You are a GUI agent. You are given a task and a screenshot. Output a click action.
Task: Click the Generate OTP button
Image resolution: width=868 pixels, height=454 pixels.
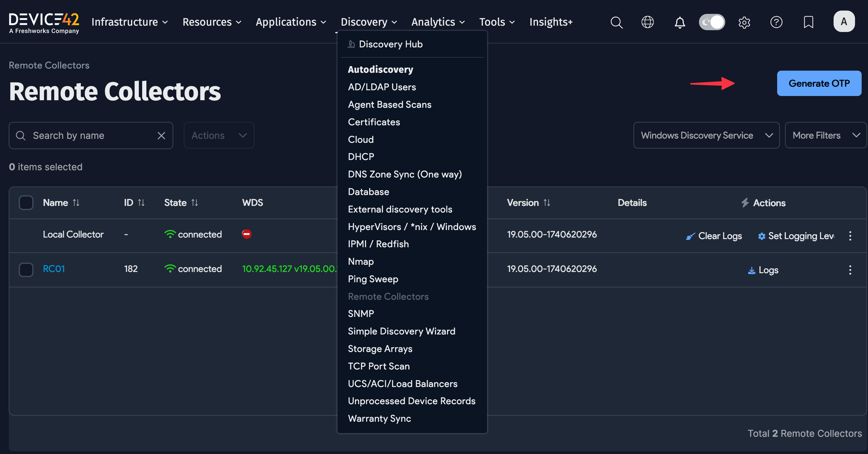coord(819,83)
